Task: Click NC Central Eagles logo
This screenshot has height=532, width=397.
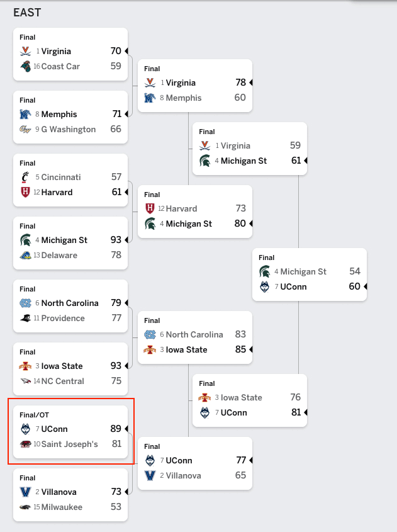Action: point(25,381)
